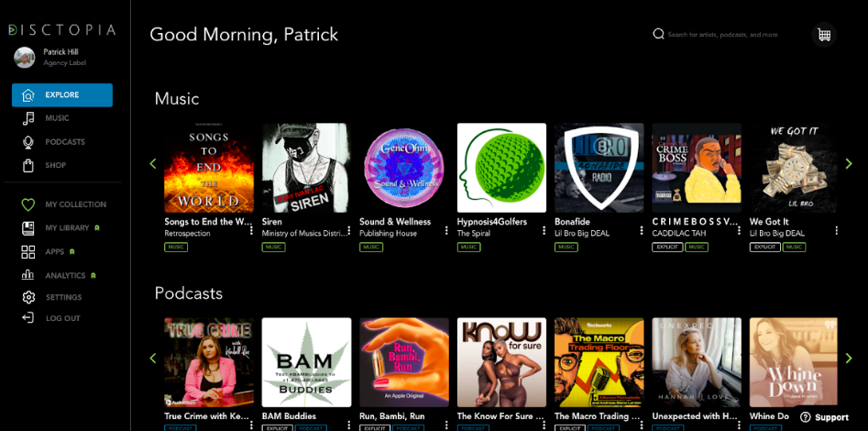This screenshot has width=868, height=431.
Task: Open options menu for Bonafide album
Action: pyautogui.click(x=642, y=230)
